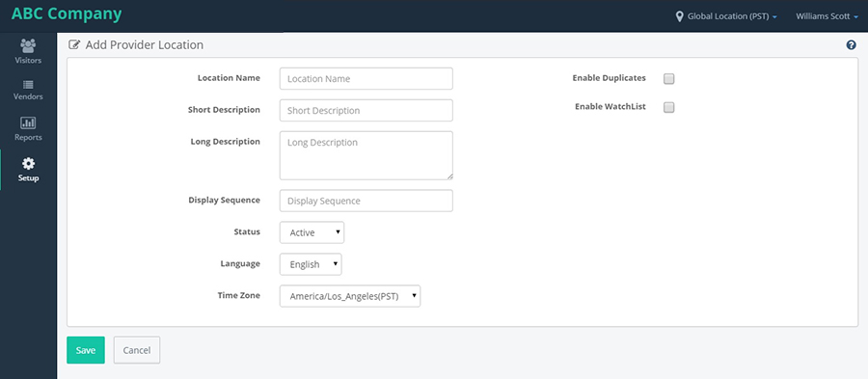Click the location pin icon

[680, 16]
